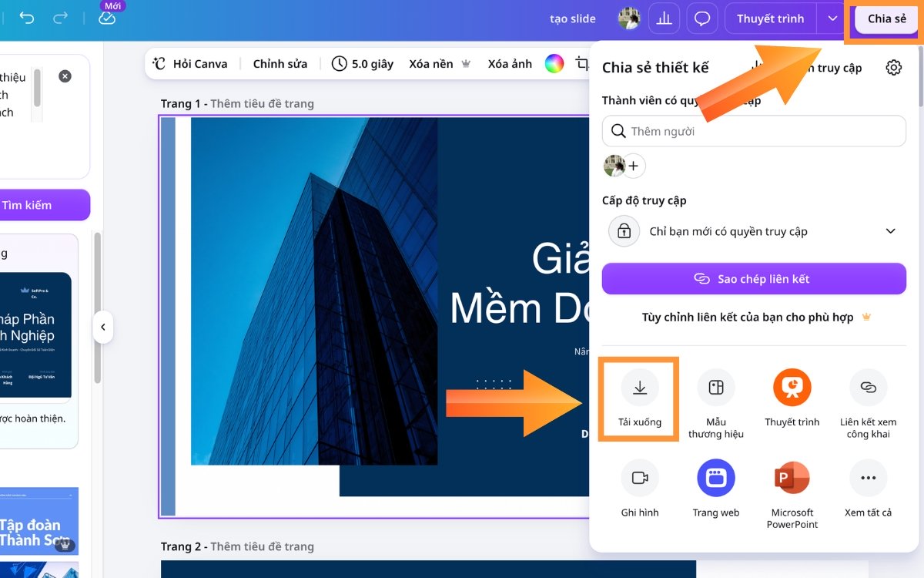Select the Tập đoàn Thành Sơn template thumbnail
This screenshot has width=924, height=578.
(x=39, y=520)
